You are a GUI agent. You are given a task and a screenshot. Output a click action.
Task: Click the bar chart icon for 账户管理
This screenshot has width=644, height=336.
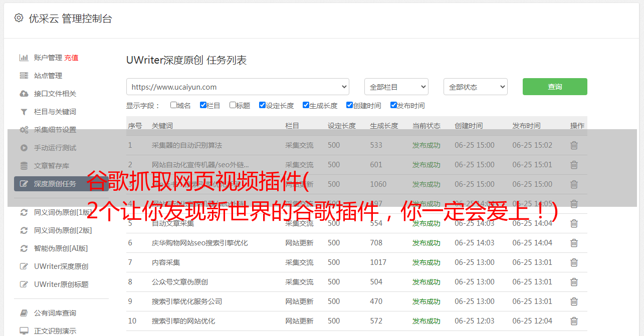24,58
